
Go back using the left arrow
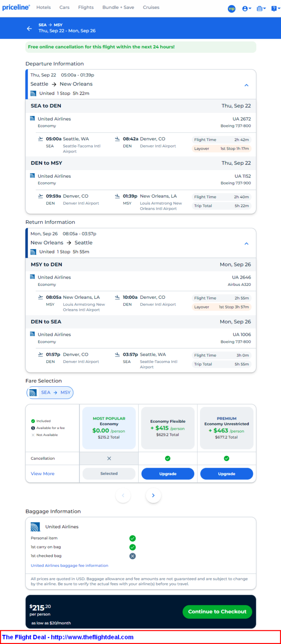29,28
